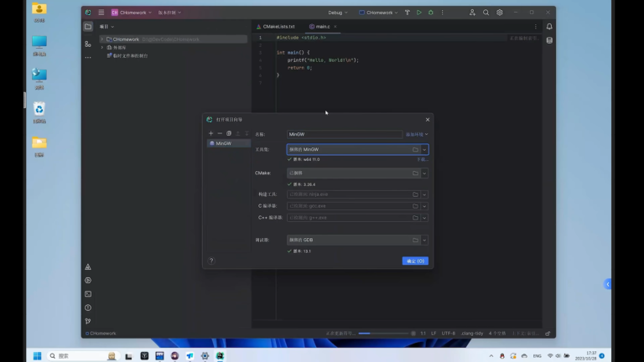The image size is (644, 362).
Task: Build project with the hammer icon
Action: [408, 13]
